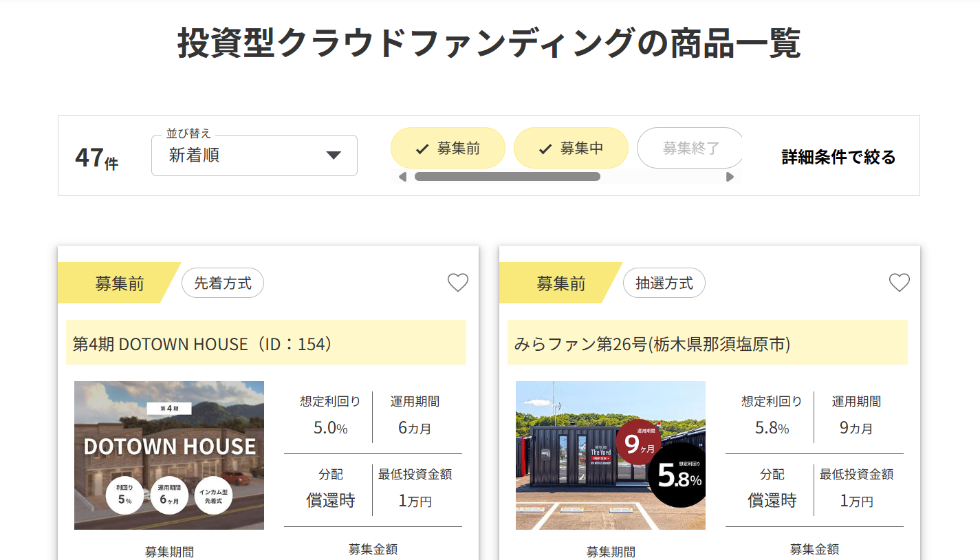The image size is (980, 560).
Task: Click the 5.8% 想定利回り value on みらファン card
Action: click(x=772, y=428)
